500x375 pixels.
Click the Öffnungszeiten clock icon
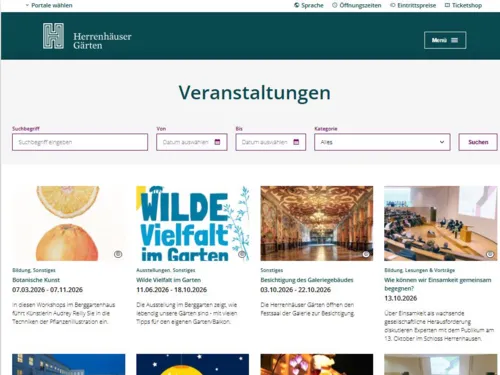335,5
